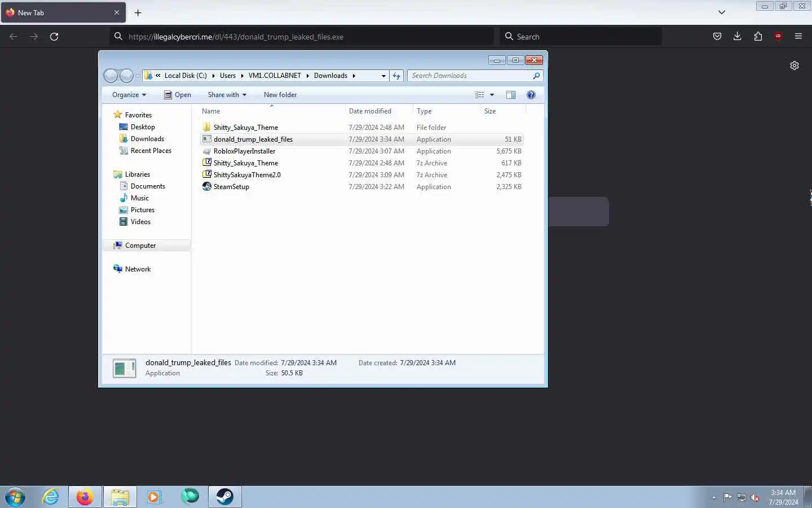The height and width of the screenshot is (508, 812).
Task: Open the Firefox hamburger application menu
Action: (x=798, y=37)
